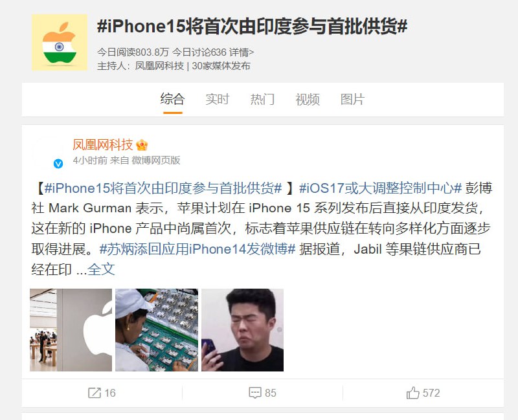Viewport: 518px width, 420px height.
Task: Click the 30家媒体发布 link in header
Action: click(x=221, y=66)
